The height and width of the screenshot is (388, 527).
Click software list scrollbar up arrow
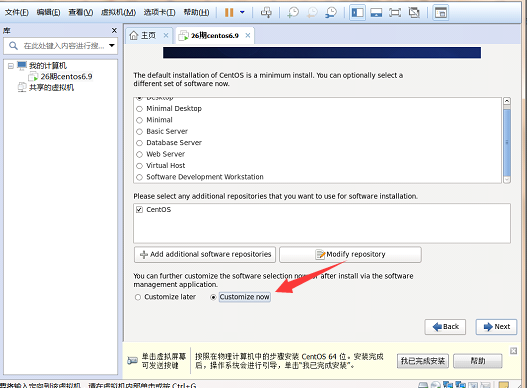click(x=507, y=101)
